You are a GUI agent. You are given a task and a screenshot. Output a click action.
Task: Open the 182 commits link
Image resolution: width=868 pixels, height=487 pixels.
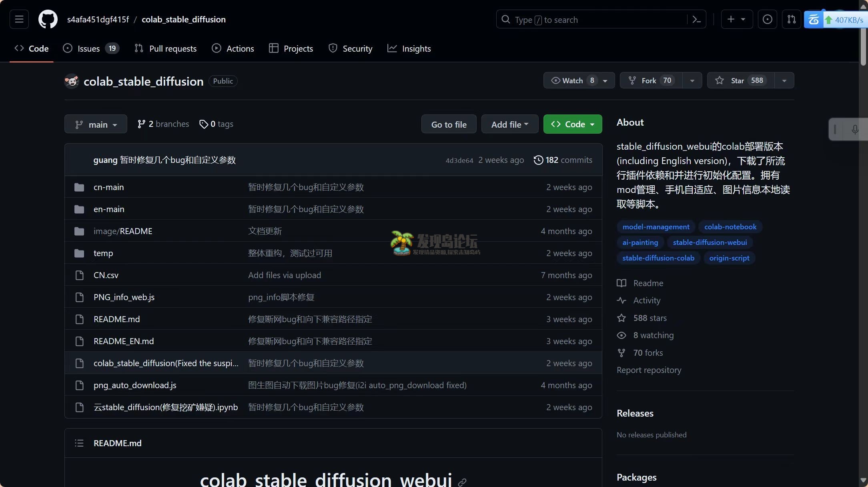pos(563,160)
